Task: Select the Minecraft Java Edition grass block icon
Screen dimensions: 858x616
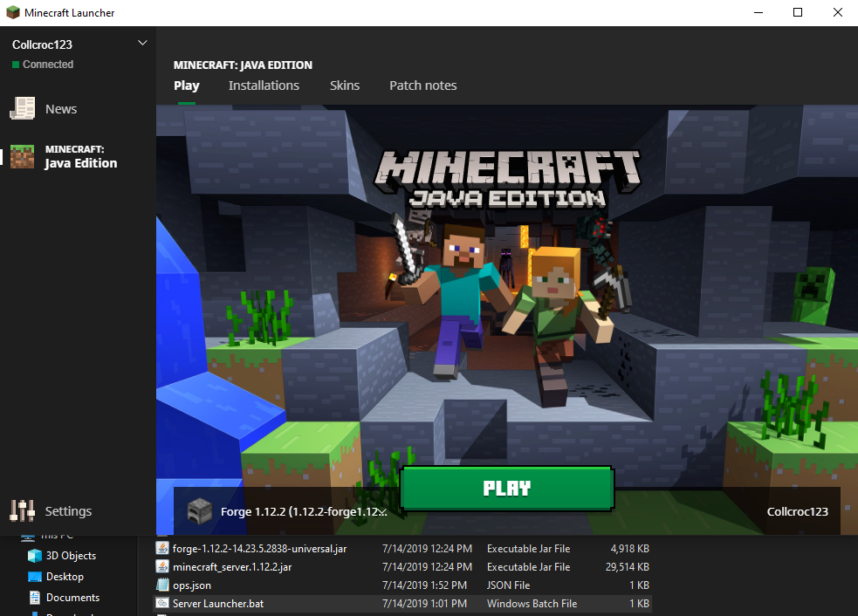Action: click(x=22, y=156)
